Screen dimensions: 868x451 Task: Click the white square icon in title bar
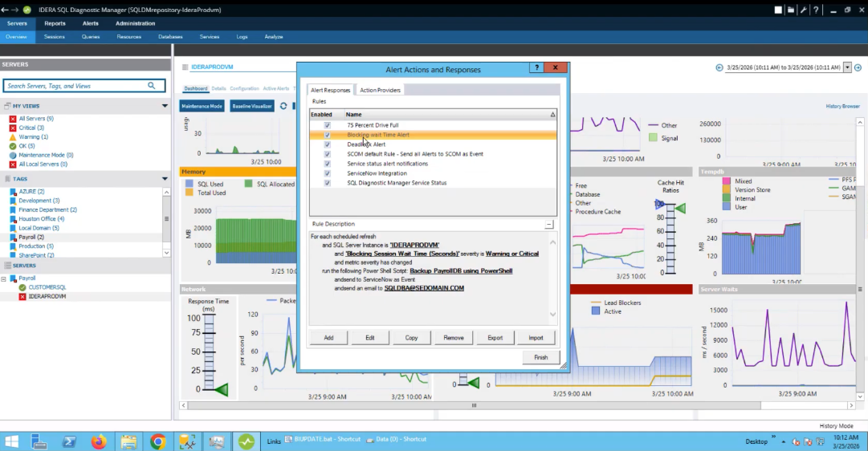pos(778,10)
